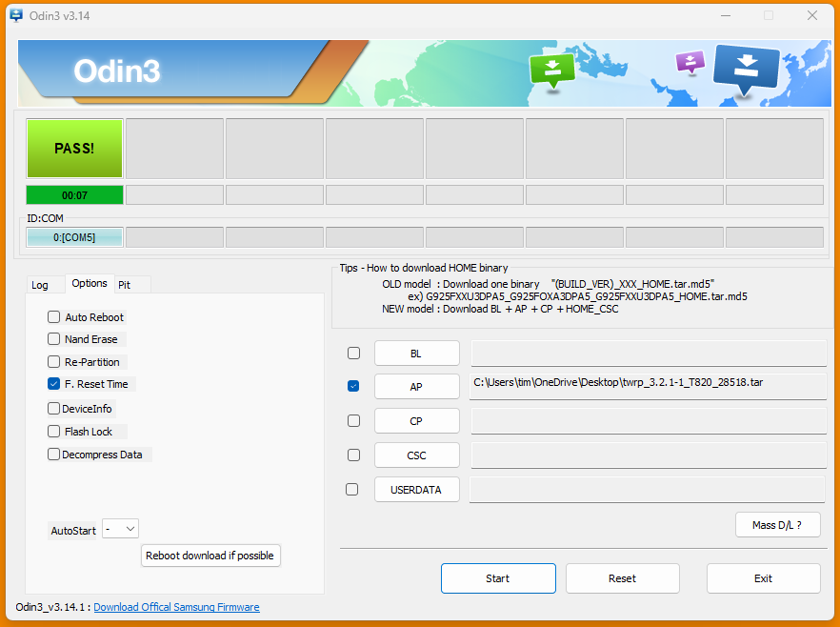The width and height of the screenshot is (840, 627).
Task: Expand the AutoStart dropdown
Action: point(121,529)
